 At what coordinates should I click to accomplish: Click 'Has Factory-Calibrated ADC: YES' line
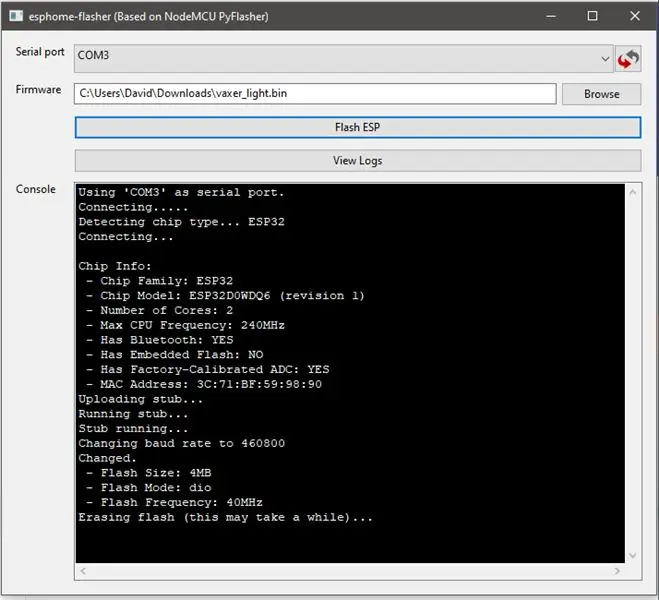(x=208, y=369)
